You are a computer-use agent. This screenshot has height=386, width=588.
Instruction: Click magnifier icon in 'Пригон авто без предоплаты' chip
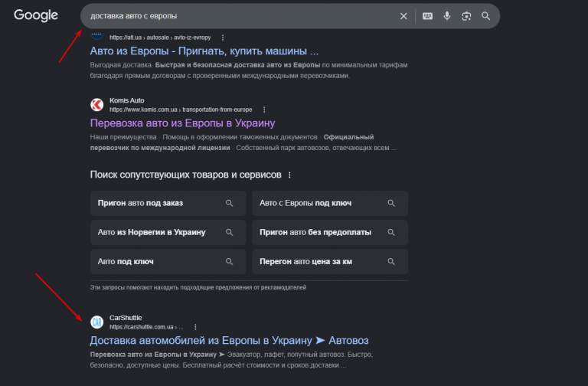tap(391, 232)
